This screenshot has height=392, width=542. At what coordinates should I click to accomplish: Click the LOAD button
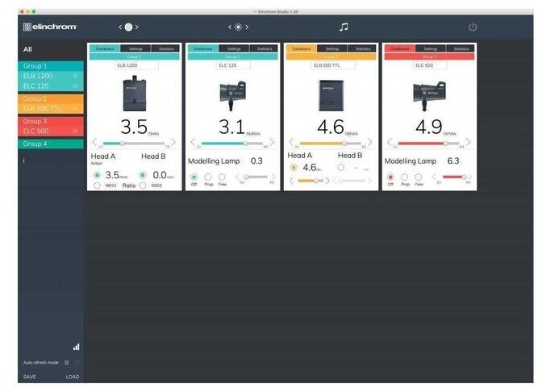(73, 377)
